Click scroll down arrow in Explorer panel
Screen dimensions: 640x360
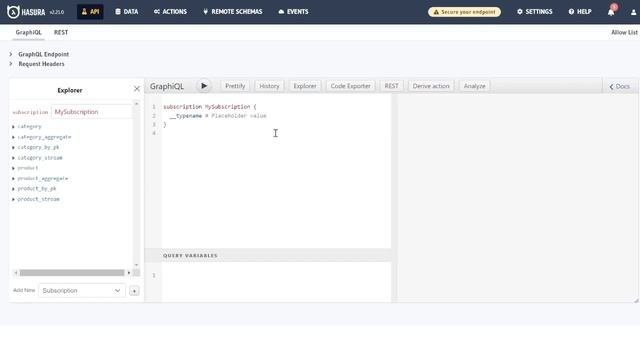[136, 265]
